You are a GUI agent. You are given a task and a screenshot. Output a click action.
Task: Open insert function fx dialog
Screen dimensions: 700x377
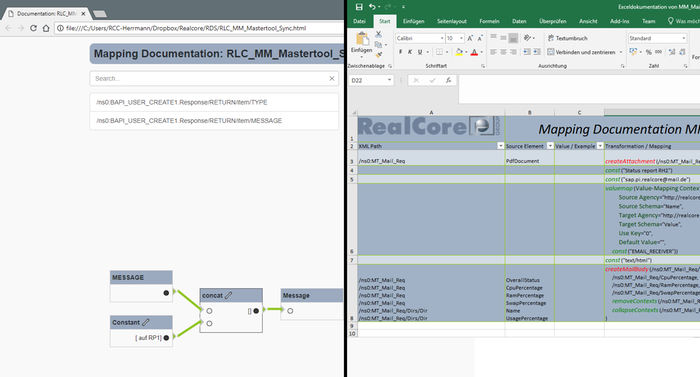(x=448, y=80)
